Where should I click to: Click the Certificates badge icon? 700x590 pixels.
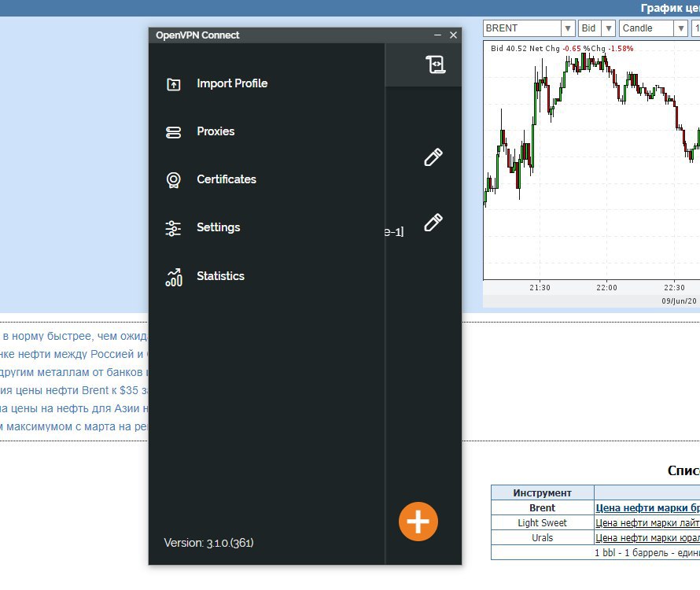point(174,180)
